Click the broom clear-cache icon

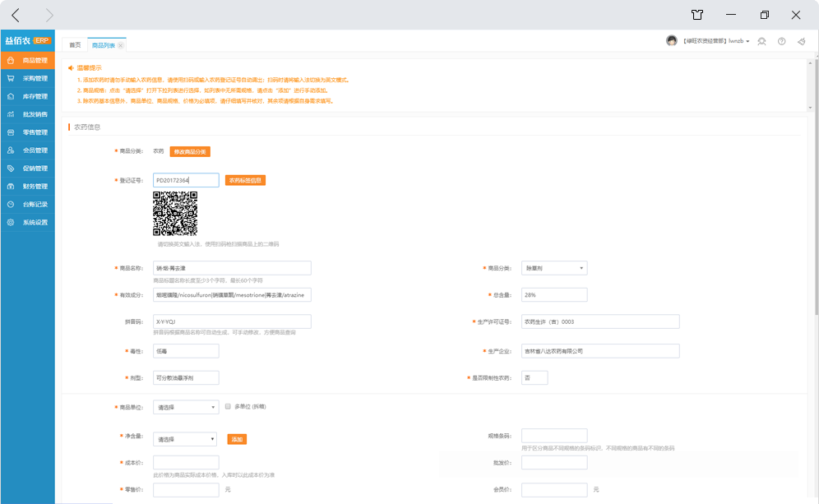(801, 41)
